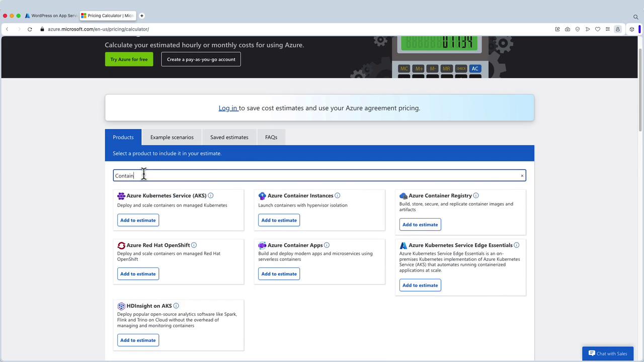Open the browser profile icon
Viewport: 644px width, 362px height.
(x=618, y=29)
